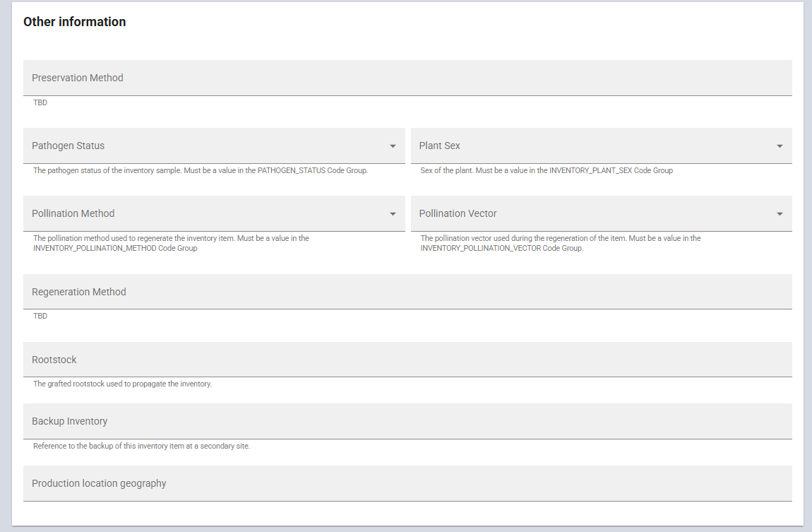Click the INVENTORY_PLANT_SEX Code Group helper text

pyautogui.click(x=546, y=171)
